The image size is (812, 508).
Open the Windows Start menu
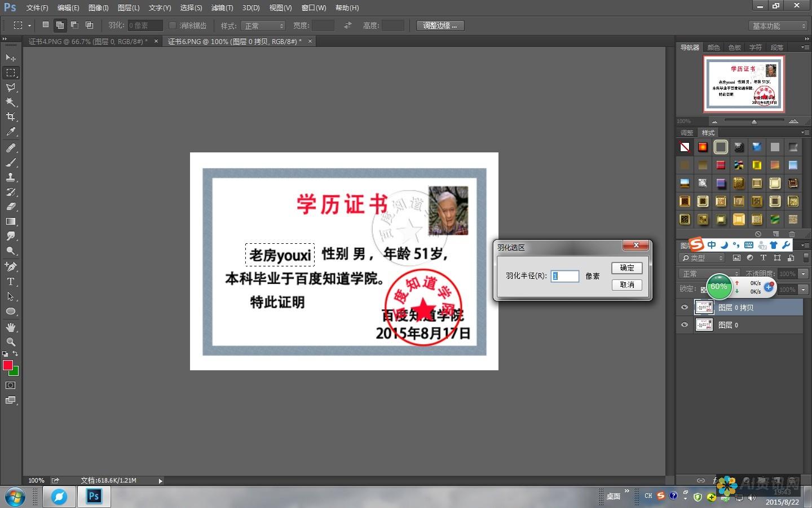click(14, 497)
